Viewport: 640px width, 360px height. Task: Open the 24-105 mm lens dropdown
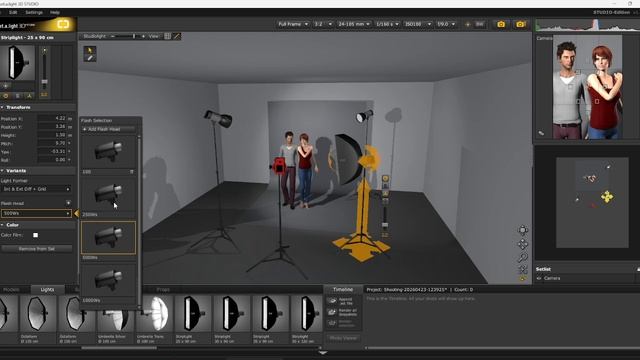coord(354,24)
